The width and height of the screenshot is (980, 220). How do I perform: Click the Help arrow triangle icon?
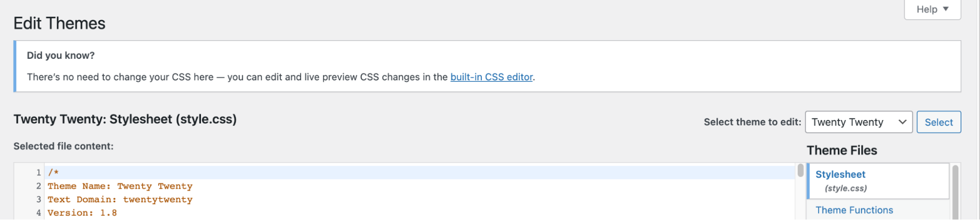click(x=946, y=9)
